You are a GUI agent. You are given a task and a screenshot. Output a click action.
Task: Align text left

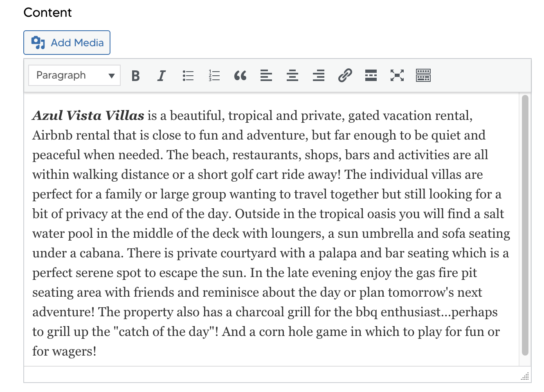266,76
